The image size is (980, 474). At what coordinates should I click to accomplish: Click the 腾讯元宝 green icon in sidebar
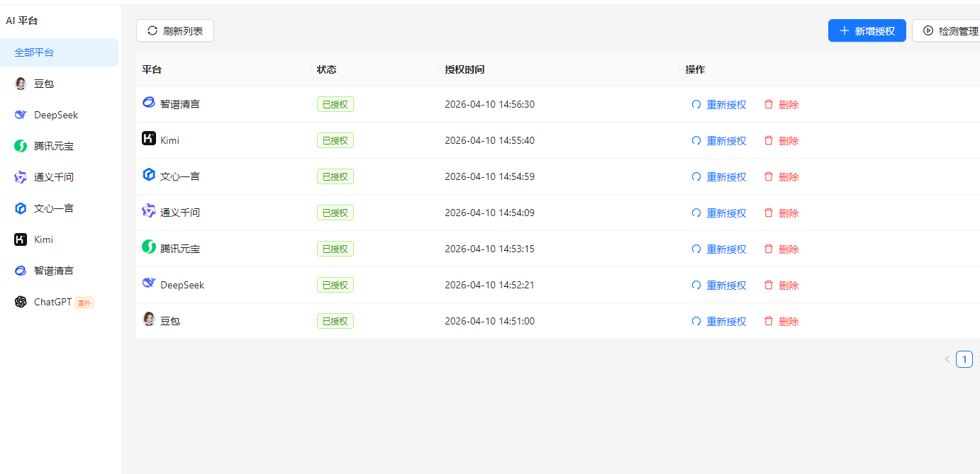coord(21,146)
